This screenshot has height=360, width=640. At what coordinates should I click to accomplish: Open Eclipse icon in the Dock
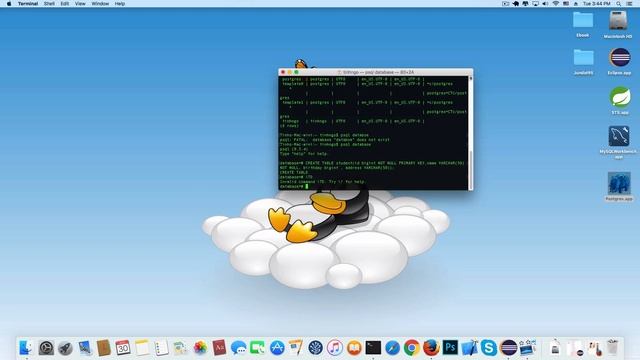pyautogui.click(x=508, y=348)
